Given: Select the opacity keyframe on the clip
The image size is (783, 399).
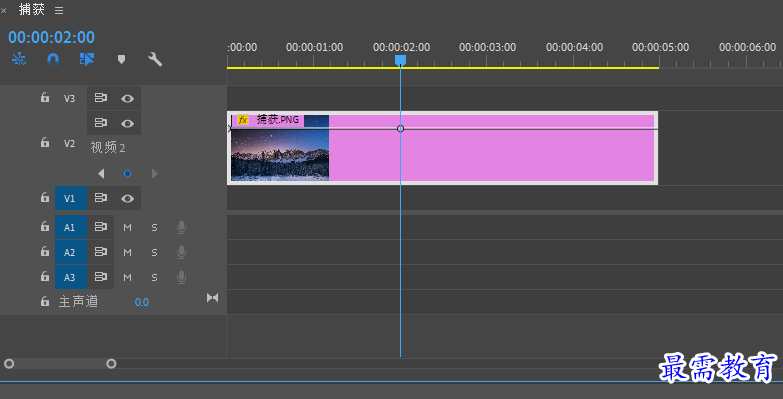Looking at the screenshot, I should pos(400,129).
